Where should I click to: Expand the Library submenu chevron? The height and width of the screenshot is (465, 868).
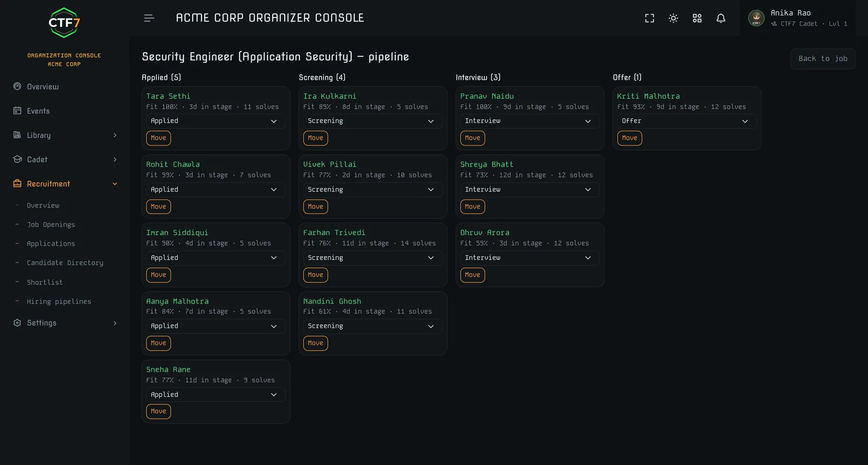pos(115,135)
